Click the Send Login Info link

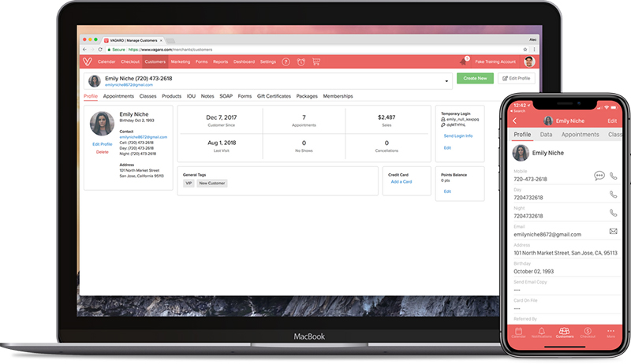(x=458, y=136)
